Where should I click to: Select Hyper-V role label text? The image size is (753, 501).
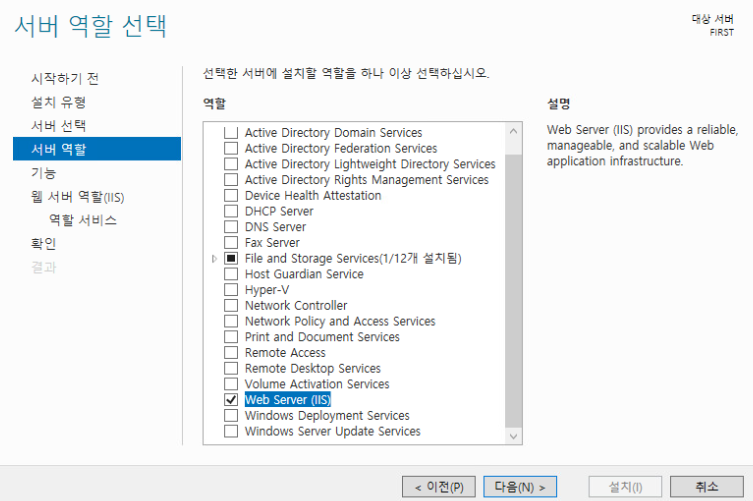click(267, 290)
